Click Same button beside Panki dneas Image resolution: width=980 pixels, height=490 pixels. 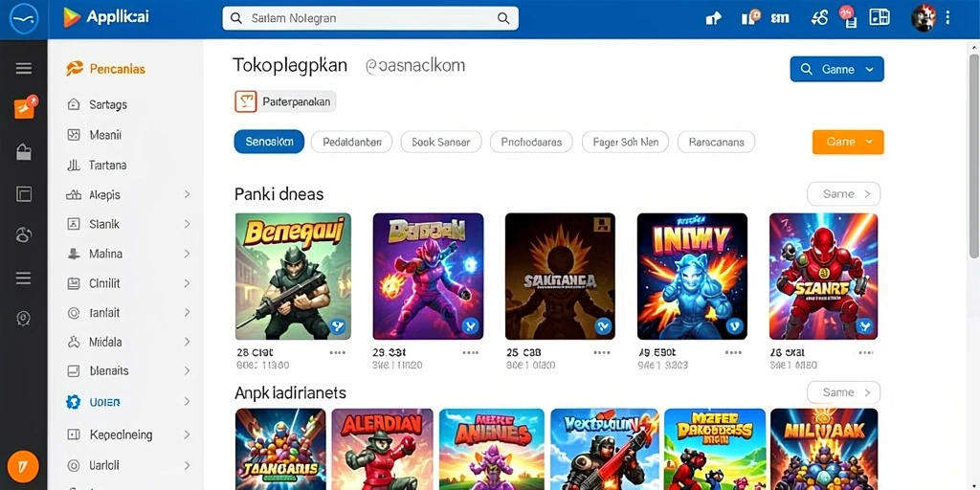click(x=844, y=193)
